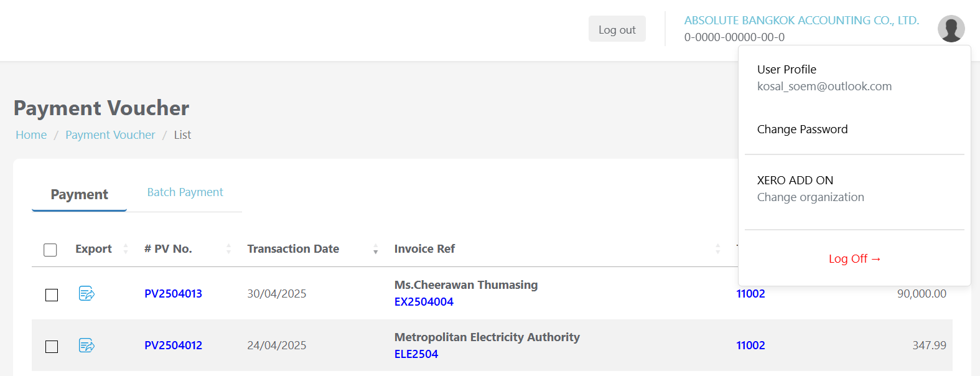Open Change Password from the profile menu
The height and width of the screenshot is (376, 980).
[802, 129]
